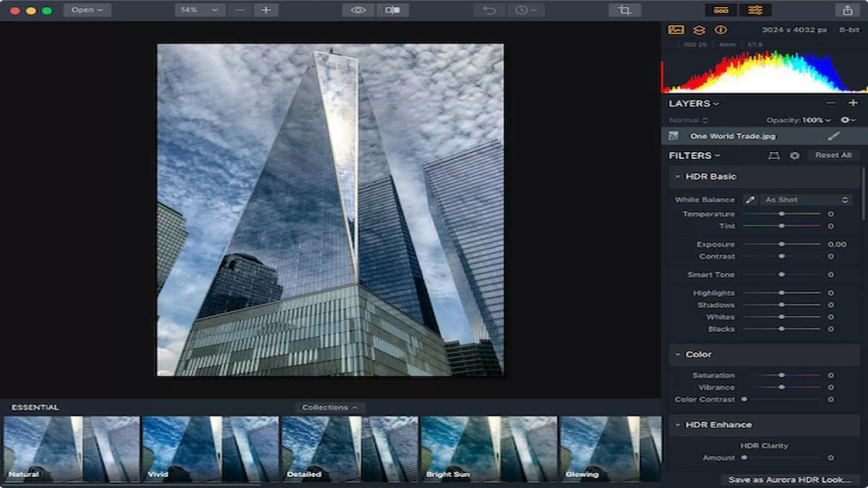Toggle quick preview eye icon
868x488 pixels.
pos(358,10)
